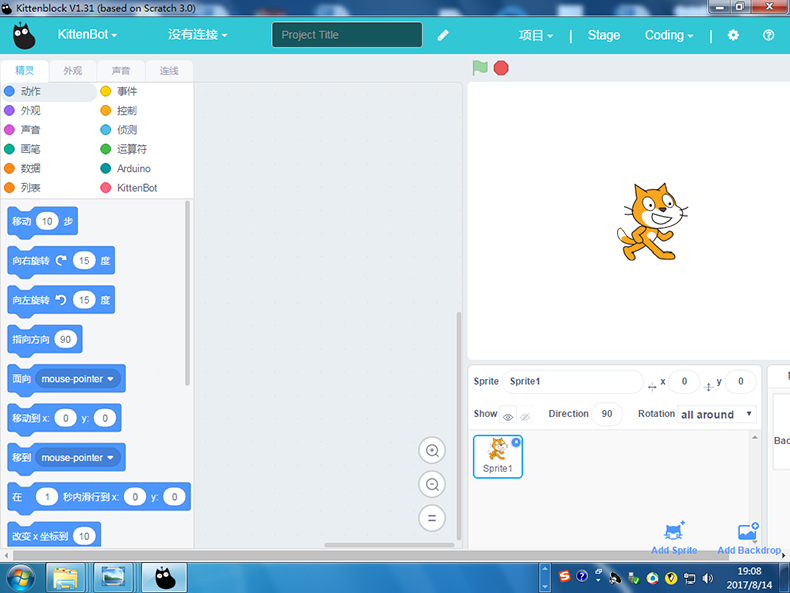
Task: Click the help question mark icon
Action: click(768, 35)
